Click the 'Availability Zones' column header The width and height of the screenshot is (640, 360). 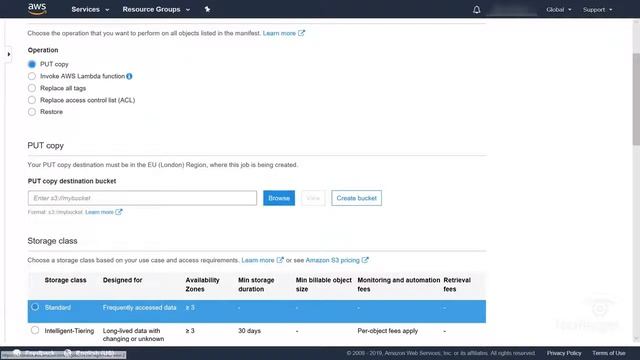(202, 284)
